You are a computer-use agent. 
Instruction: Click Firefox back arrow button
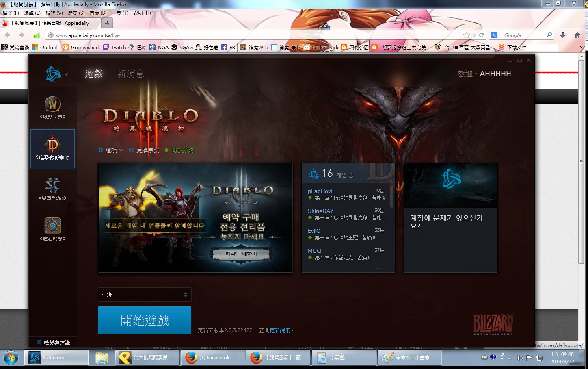click(x=8, y=35)
